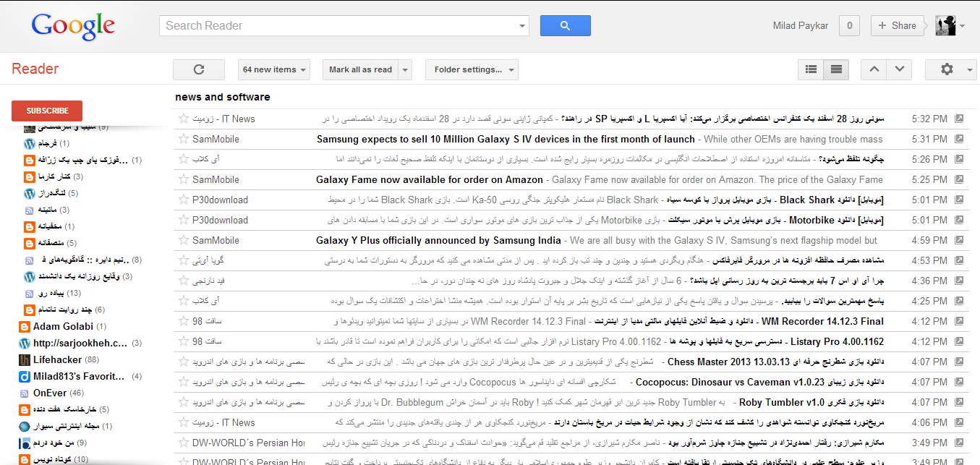Focus the Search Reader input field
Viewport: 980px width, 465px height.
coord(340,25)
